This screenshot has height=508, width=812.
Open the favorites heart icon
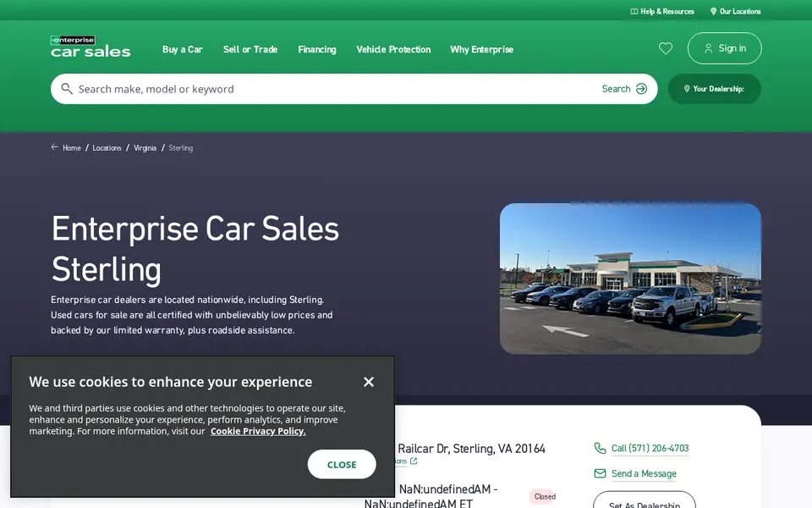[666, 48]
